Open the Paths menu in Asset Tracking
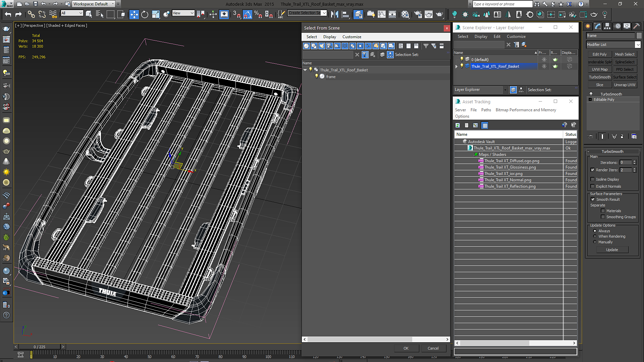644x362 pixels. click(x=486, y=110)
